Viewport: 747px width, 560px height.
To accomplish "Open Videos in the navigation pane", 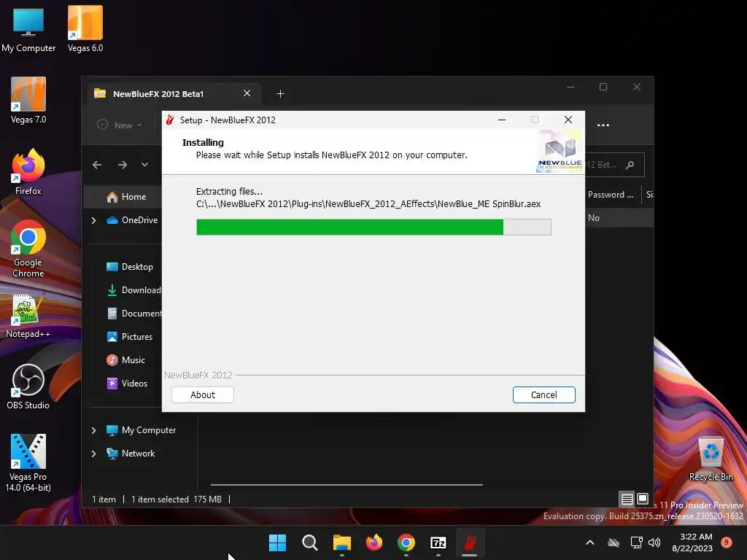I will point(127,384).
